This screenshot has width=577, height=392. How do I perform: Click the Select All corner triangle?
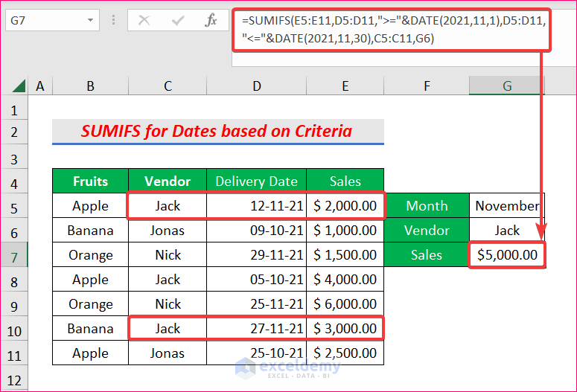[19, 86]
